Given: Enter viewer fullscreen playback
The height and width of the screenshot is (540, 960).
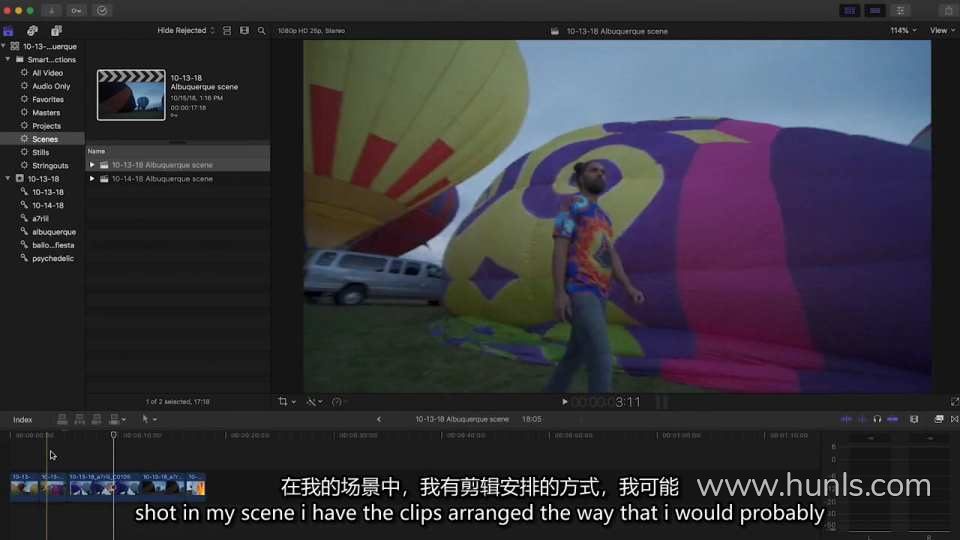Looking at the screenshot, I should coord(954,402).
